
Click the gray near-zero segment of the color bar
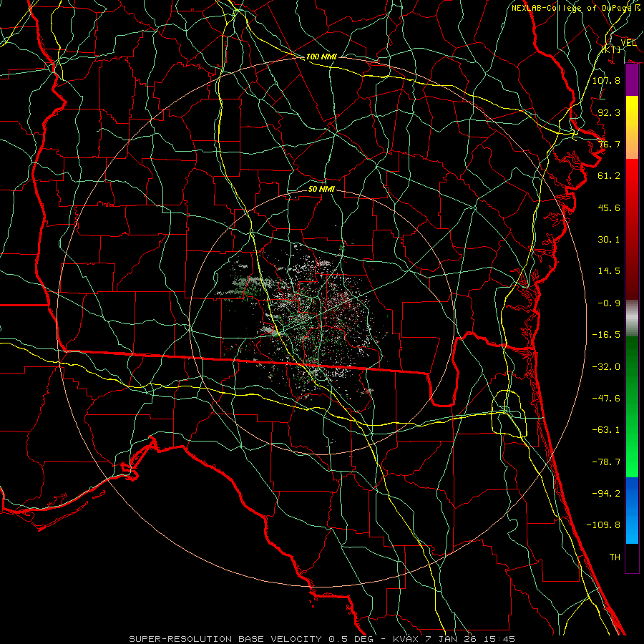(x=632, y=318)
